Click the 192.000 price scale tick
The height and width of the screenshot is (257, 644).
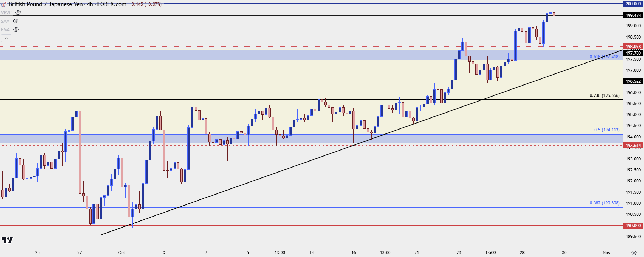pyautogui.click(x=633, y=181)
